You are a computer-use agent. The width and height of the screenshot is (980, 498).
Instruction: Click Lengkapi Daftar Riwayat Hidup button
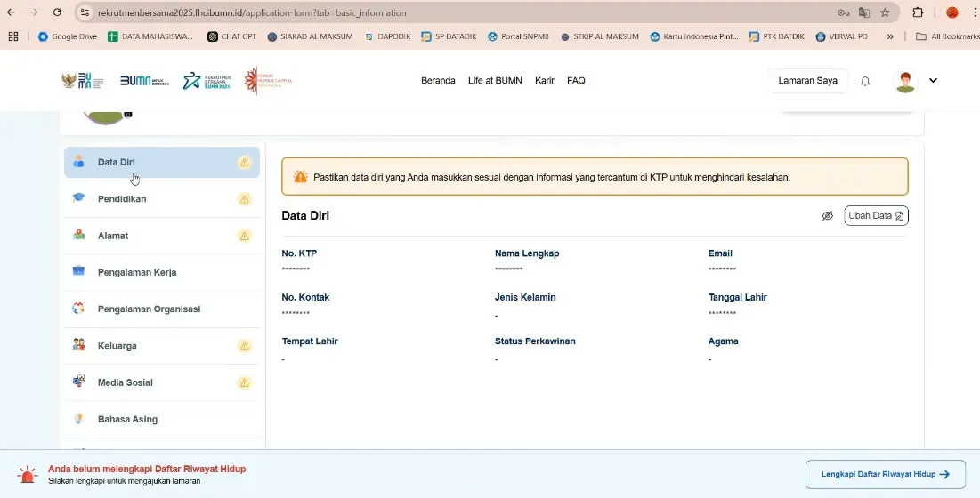(x=879, y=474)
